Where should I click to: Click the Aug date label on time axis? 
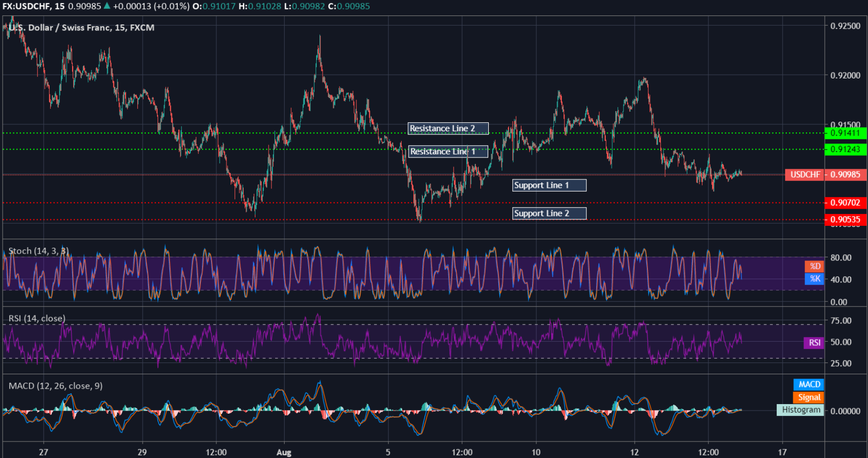tap(284, 453)
